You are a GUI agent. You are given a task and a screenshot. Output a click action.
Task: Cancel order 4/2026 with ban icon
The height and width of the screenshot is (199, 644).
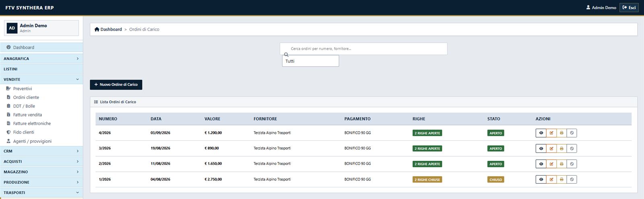point(572,133)
